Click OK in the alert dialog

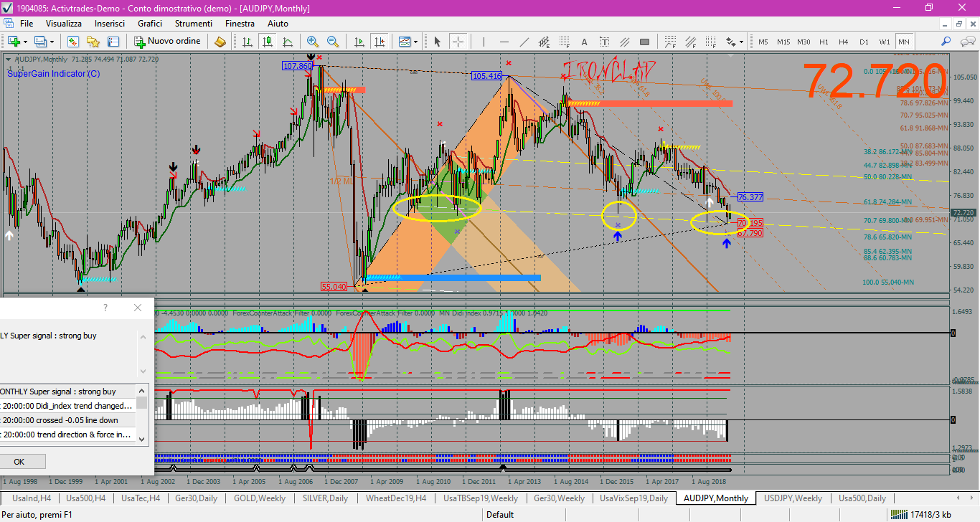pos(19,462)
